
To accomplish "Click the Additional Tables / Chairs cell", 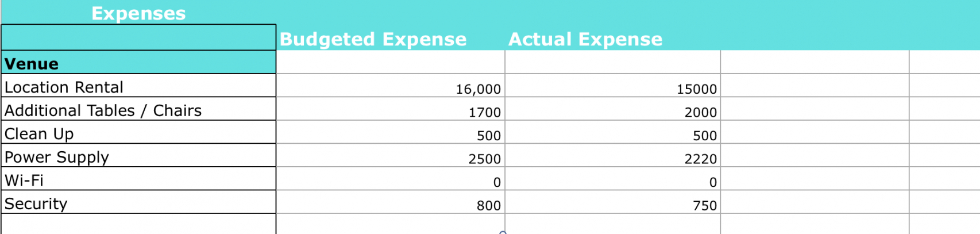I will tap(138, 110).
